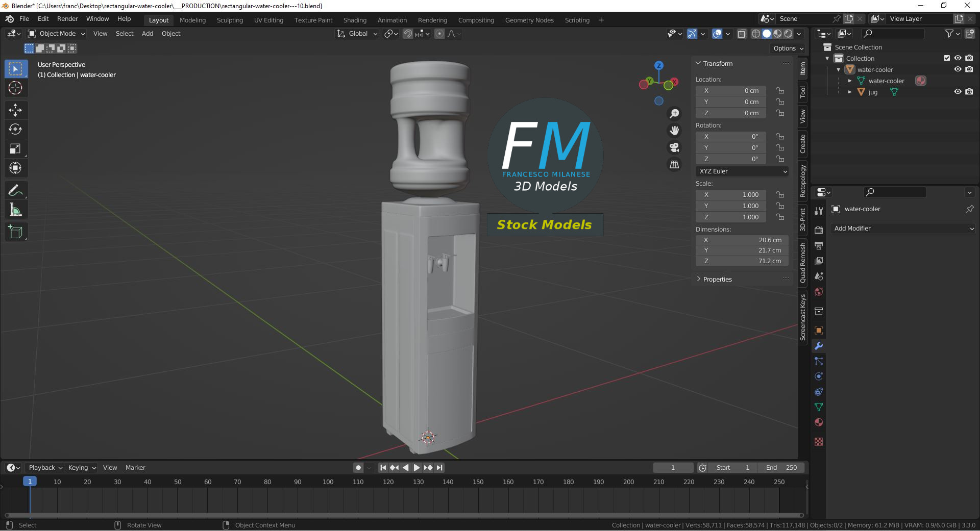Screen dimensions: 980x531
Task: Click the viewport zoom magnifier icon
Action: click(674, 113)
